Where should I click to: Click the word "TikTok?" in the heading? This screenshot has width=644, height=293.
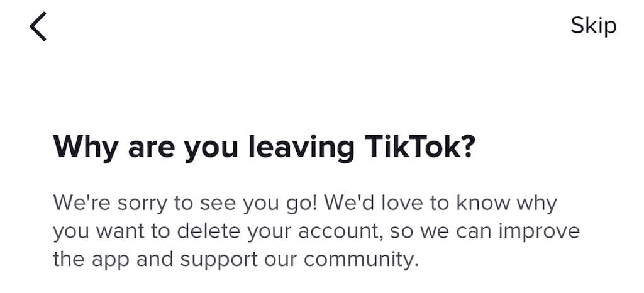(419, 146)
